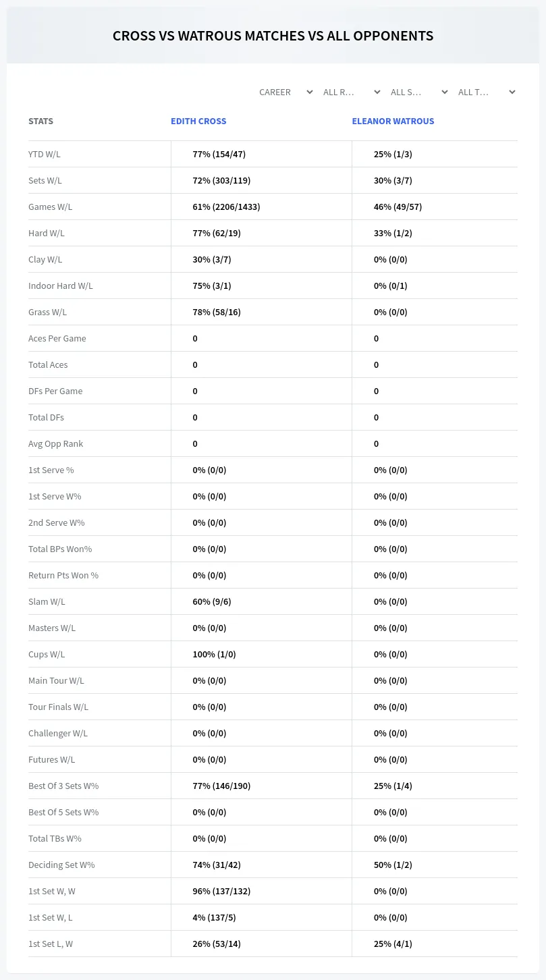Screen dimensions: 546x980
Task: Click the chevron arrow next to ALL S...
Action: click(444, 92)
